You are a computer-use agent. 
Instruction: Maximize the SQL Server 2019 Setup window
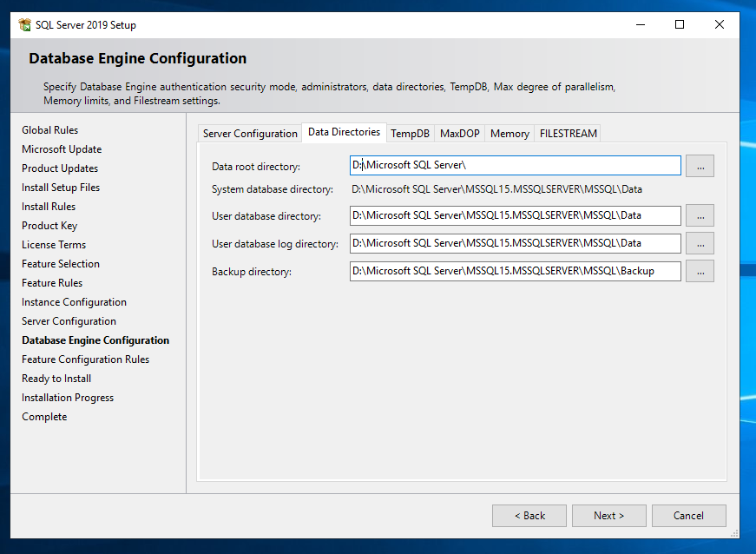(x=680, y=24)
